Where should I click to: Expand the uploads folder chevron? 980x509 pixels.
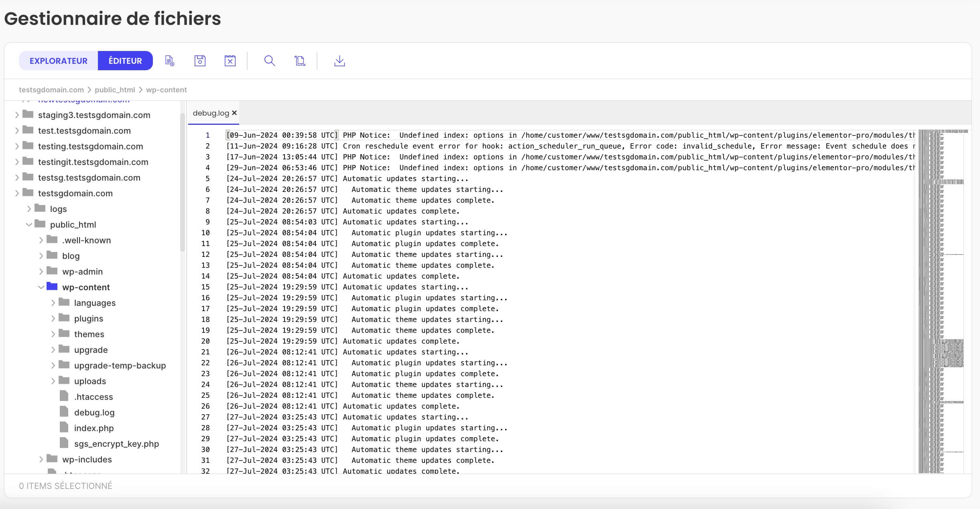click(53, 381)
